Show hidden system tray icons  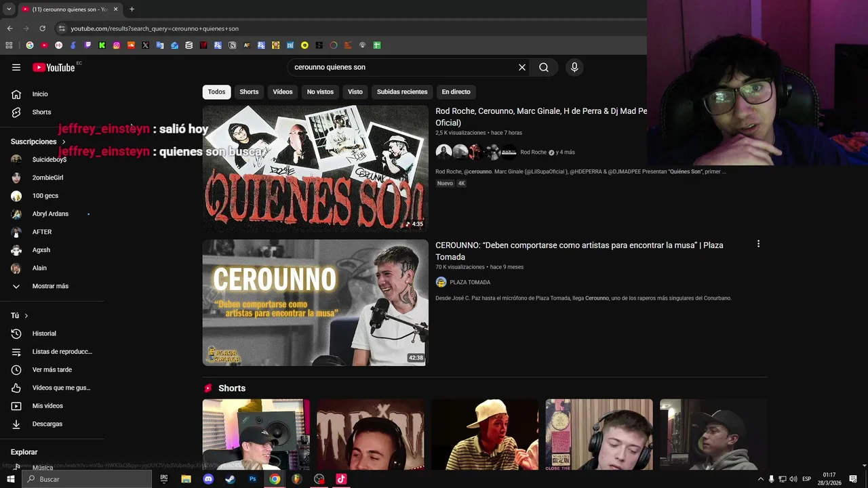(x=760, y=479)
